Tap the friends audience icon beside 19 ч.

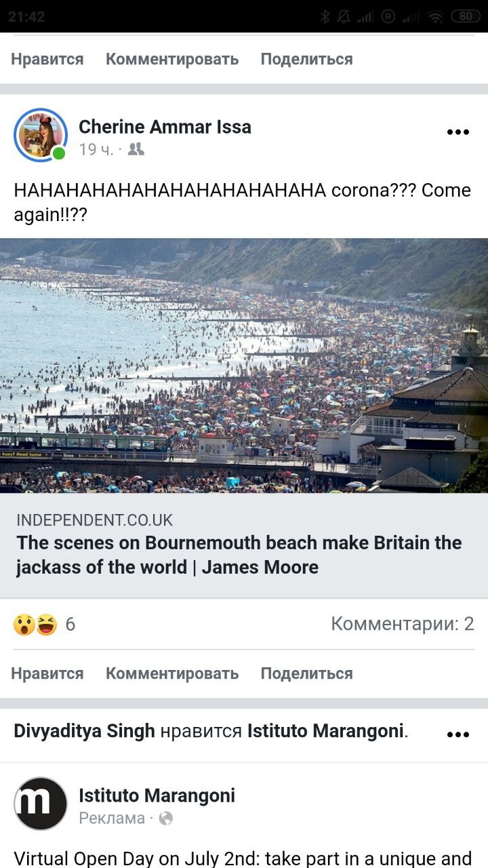(x=136, y=149)
